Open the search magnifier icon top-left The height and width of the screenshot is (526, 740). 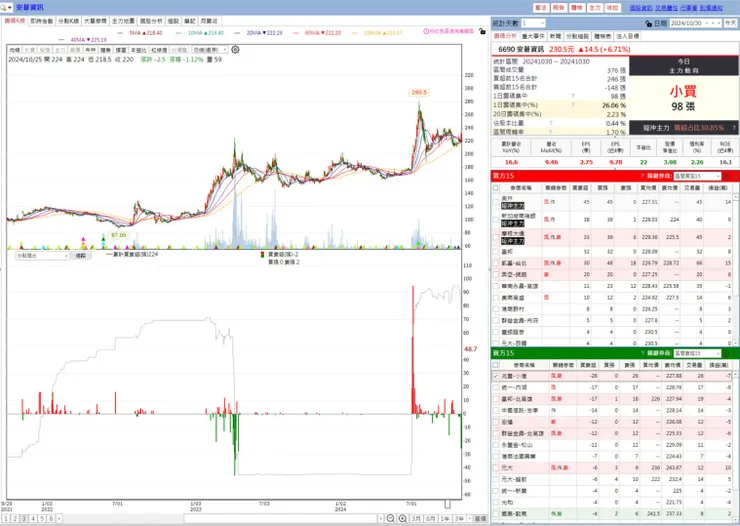coord(4,7)
